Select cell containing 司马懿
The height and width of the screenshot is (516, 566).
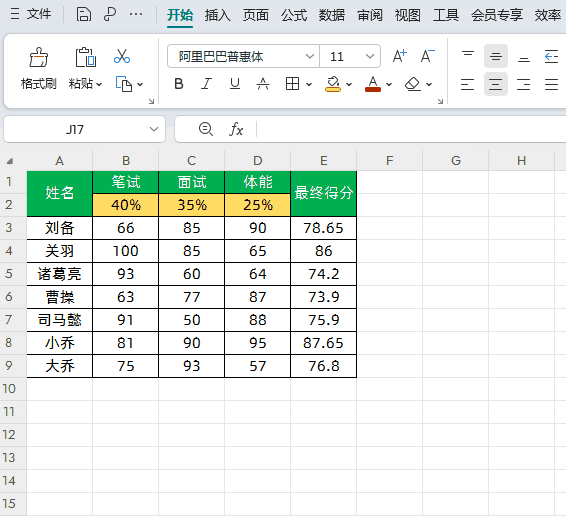[x=60, y=320]
